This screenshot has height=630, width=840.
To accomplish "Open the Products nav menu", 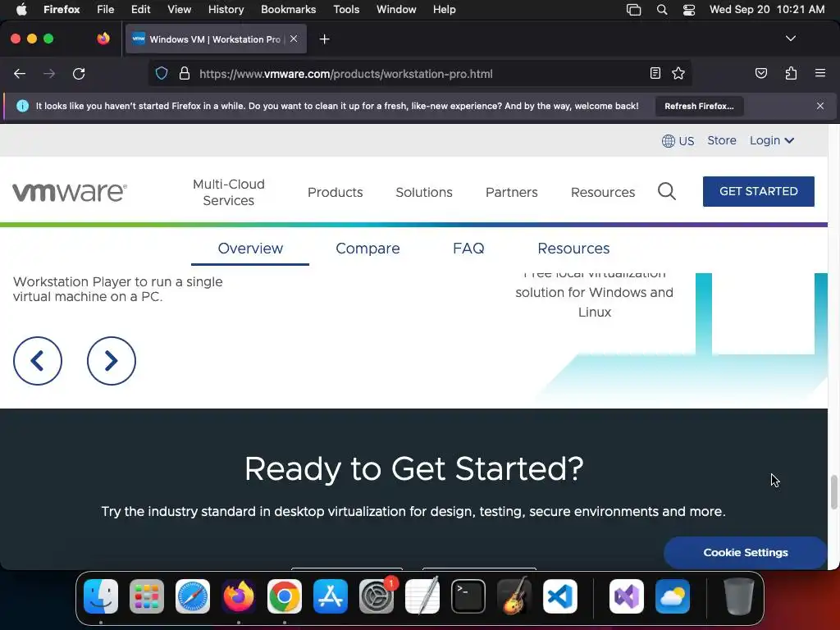I will (x=335, y=192).
